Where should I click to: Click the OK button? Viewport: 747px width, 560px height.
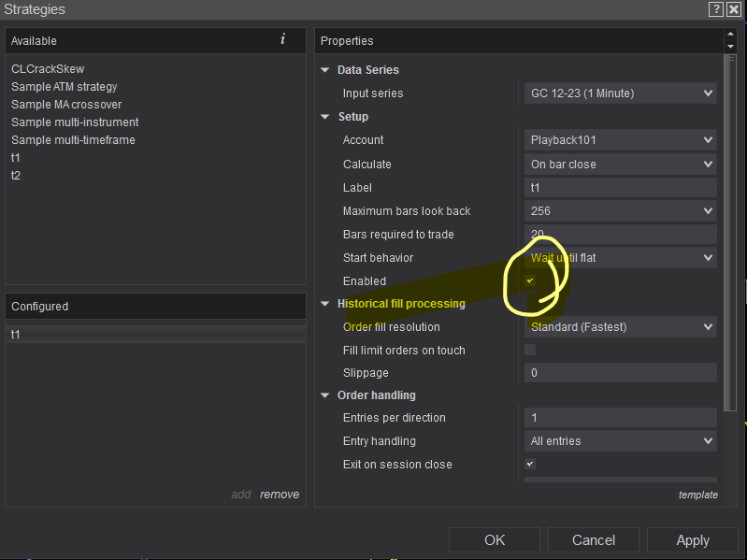point(495,540)
